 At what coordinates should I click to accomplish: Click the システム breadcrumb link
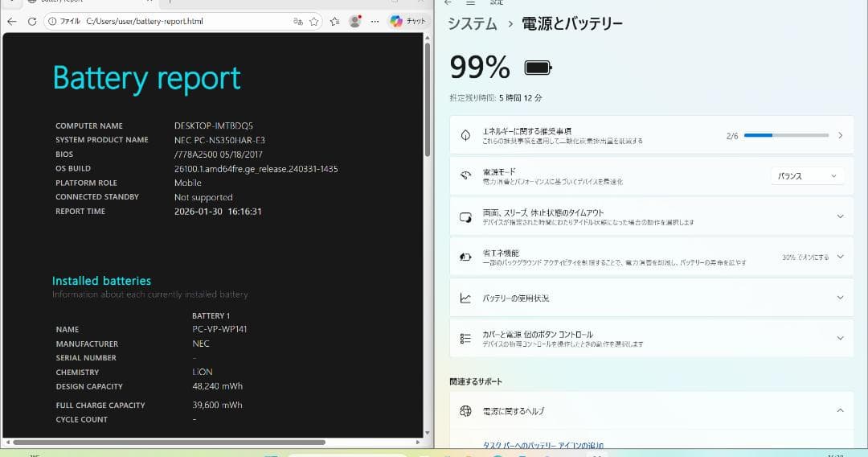click(x=473, y=24)
